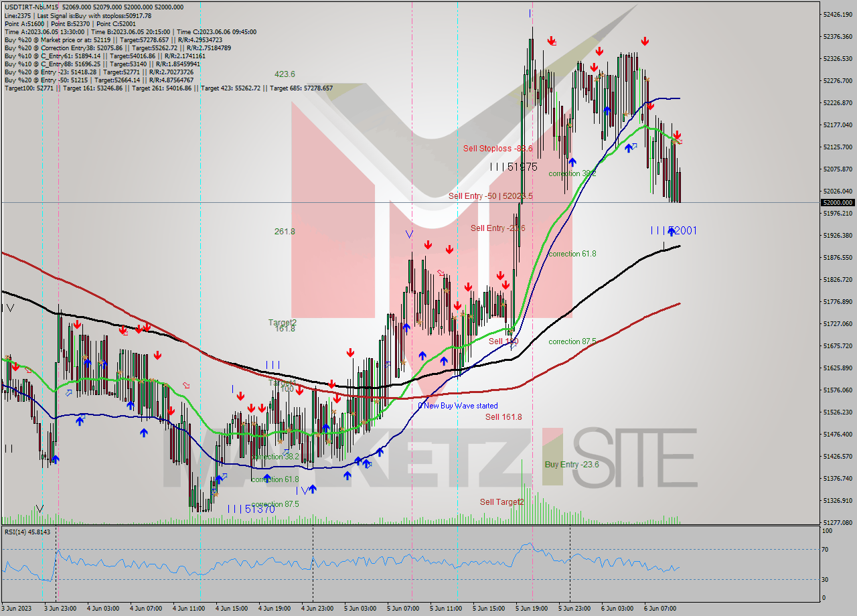
Task: Click the '3 Jun 2023' date label
Action: click(x=17, y=609)
